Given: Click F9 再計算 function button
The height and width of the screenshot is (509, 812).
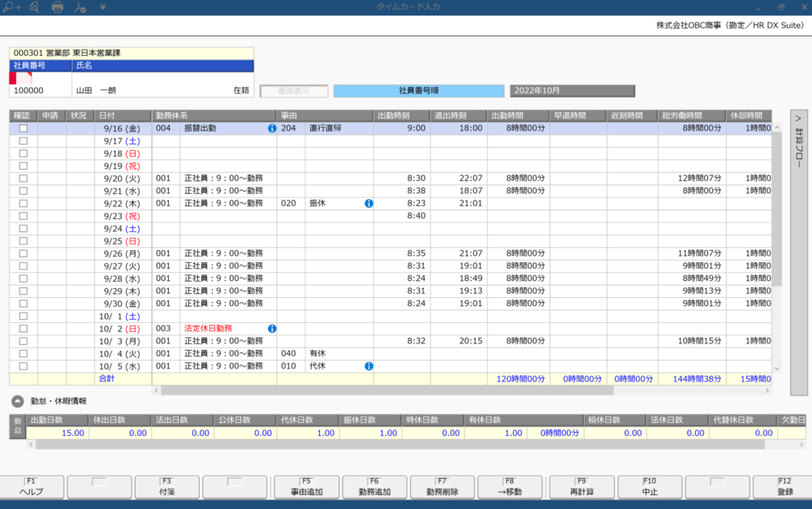Looking at the screenshot, I should 581,487.
